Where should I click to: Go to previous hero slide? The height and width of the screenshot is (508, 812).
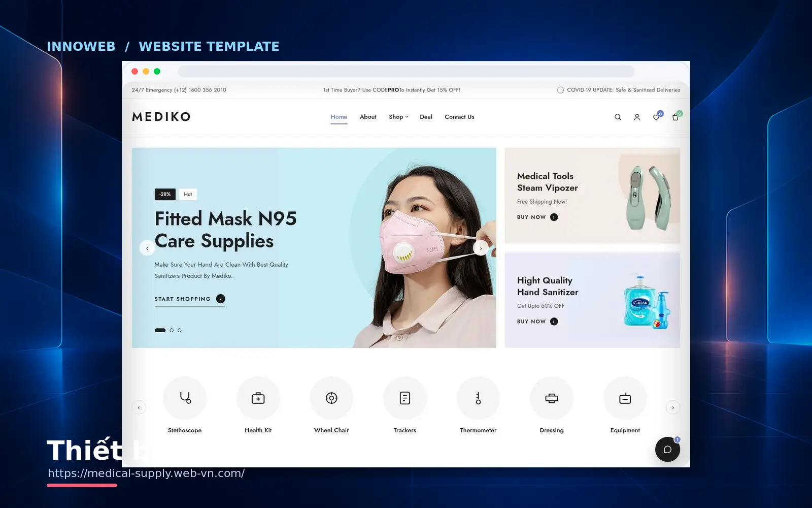pos(147,248)
